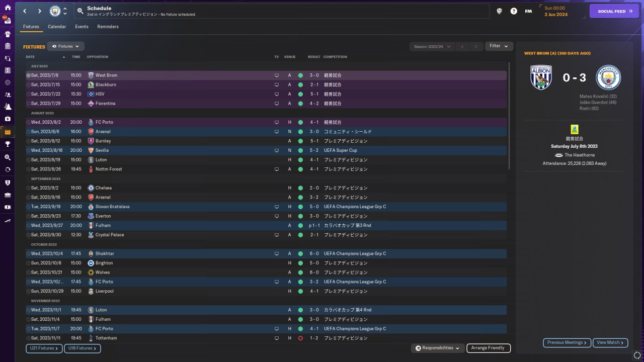Screen dimensions: 644x362
Task: Click the search magnifier beside Schedule title
Action: pyautogui.click(x=80, y=11)
